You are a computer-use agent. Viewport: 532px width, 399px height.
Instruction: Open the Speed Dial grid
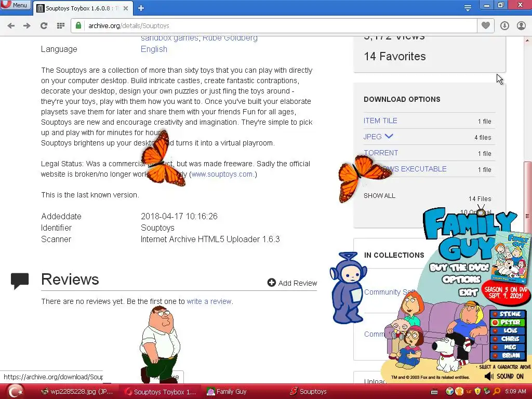[x=61, y=26]
